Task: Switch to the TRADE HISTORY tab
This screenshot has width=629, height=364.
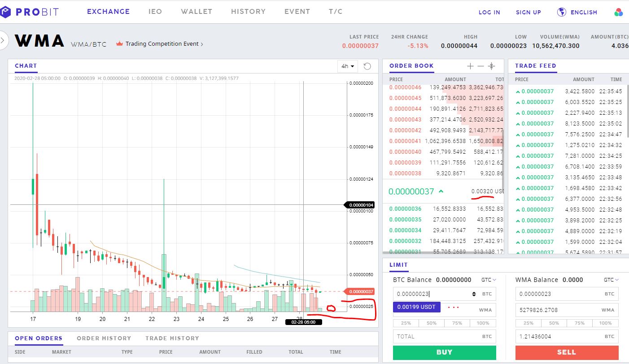Action: click(171, 338)
